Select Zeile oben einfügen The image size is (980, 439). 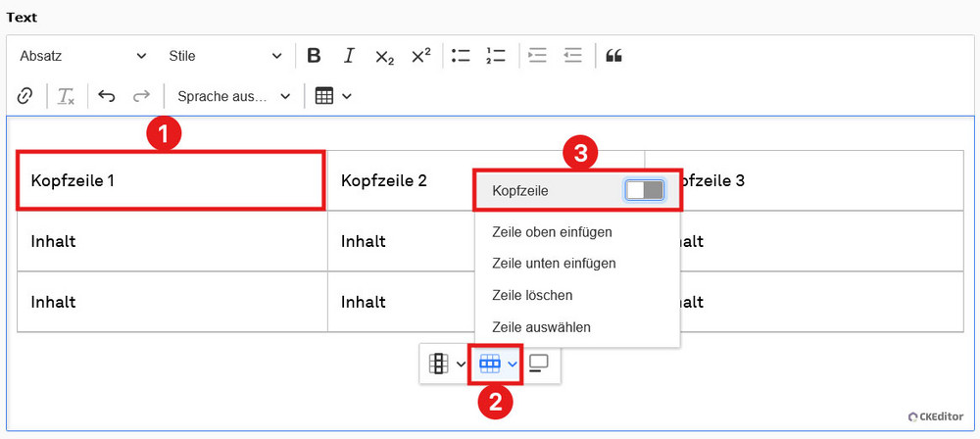[552, 232]
